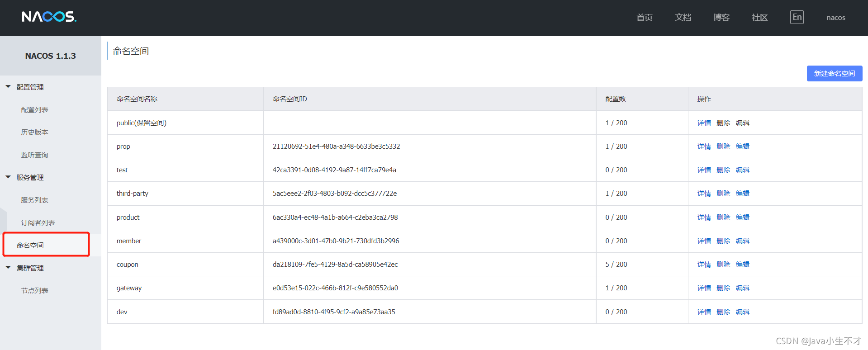Screen dimensions: 868x350
Task: Click the namespace name third-party
Action: click(x=132, y=193)
